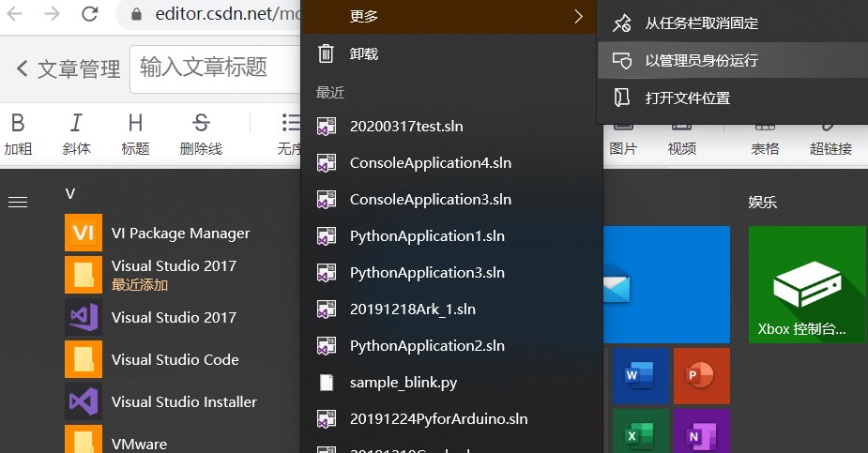868x453 pixels.
Task: Go back to 文章管理
Action: (x=68, y=69)
